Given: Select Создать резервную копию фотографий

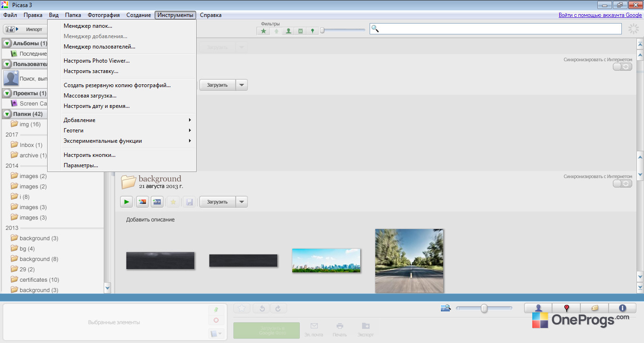Looking at the screenshot, I should point(122,85).
